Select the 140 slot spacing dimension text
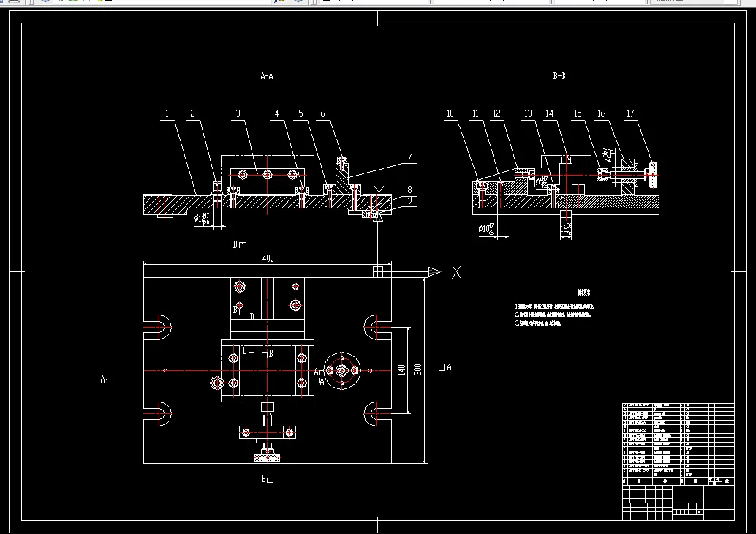 click(401, 370)
